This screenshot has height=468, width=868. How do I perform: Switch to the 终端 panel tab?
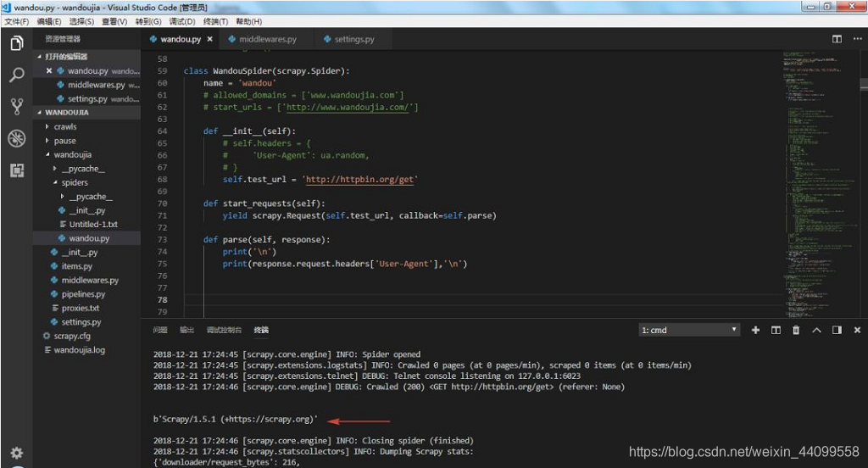261,330
